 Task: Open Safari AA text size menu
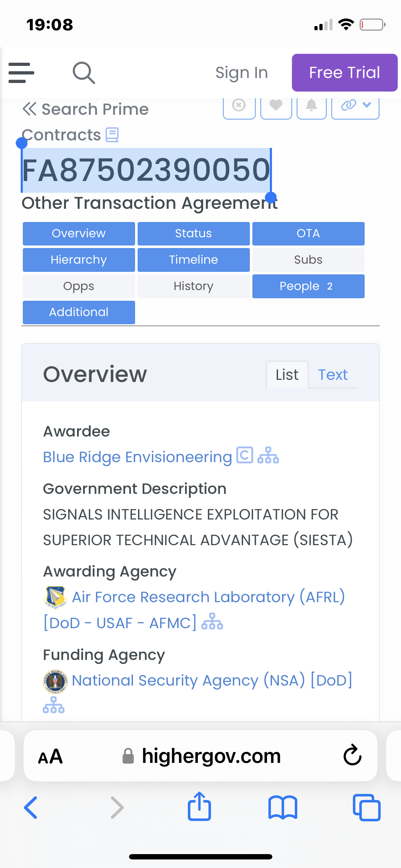(51, 756)
